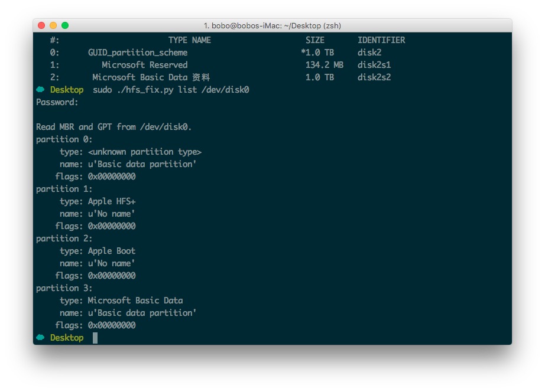This screenshot has width=545, height=392.
Task: Click the 'partition 0:' heading
Action: pyautogui.click(x=64, y=139)
